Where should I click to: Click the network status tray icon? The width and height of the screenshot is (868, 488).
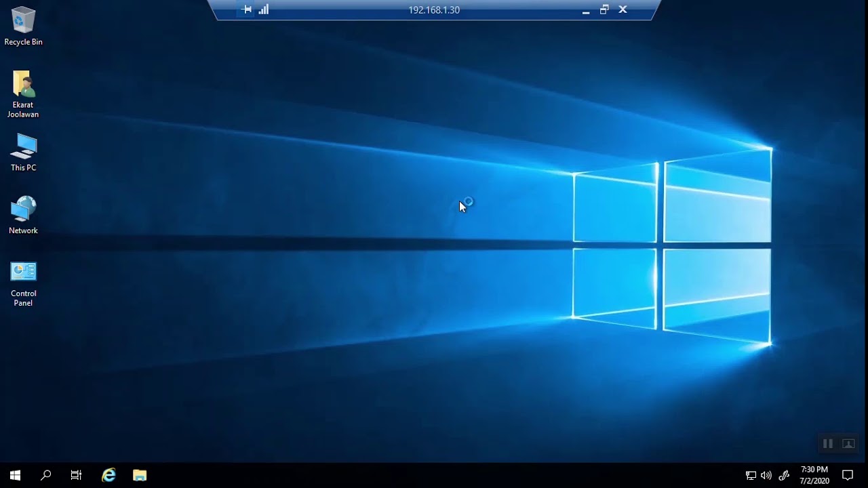[x=751, y=476]
